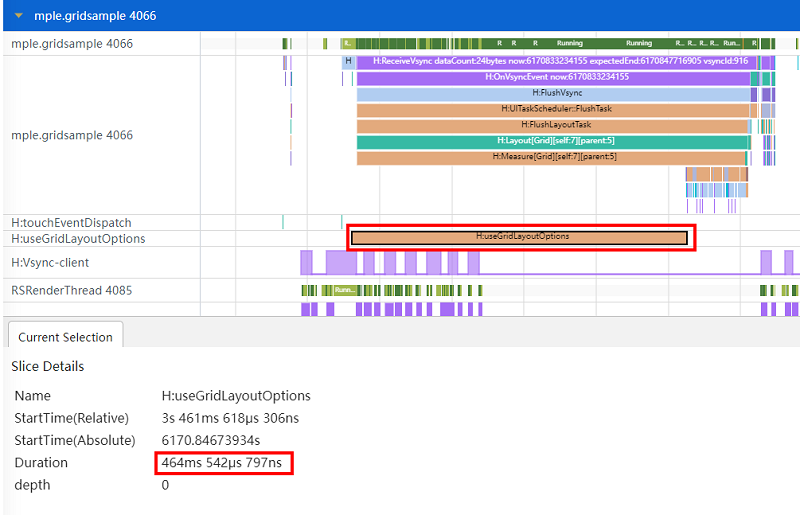Pick the H:UITaskScheduler::FlushTask slice
This screenshot has height=515, width=800.
553,109
